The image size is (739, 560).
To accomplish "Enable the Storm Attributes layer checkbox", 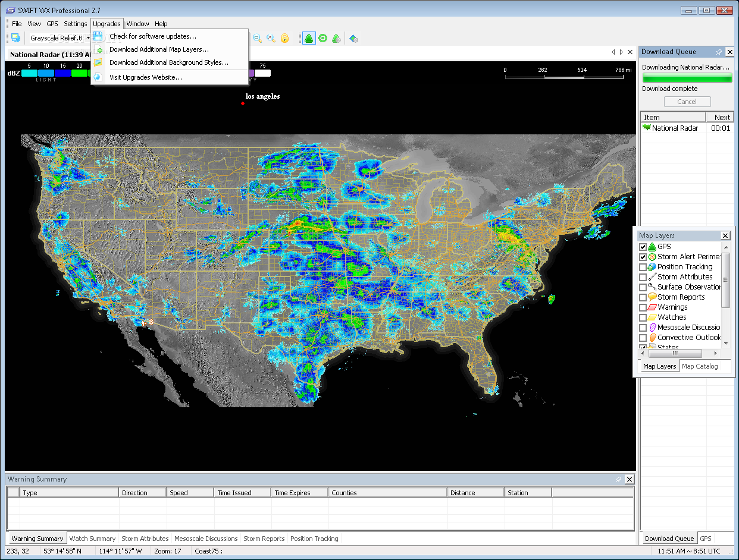I will tap(643, 277).
